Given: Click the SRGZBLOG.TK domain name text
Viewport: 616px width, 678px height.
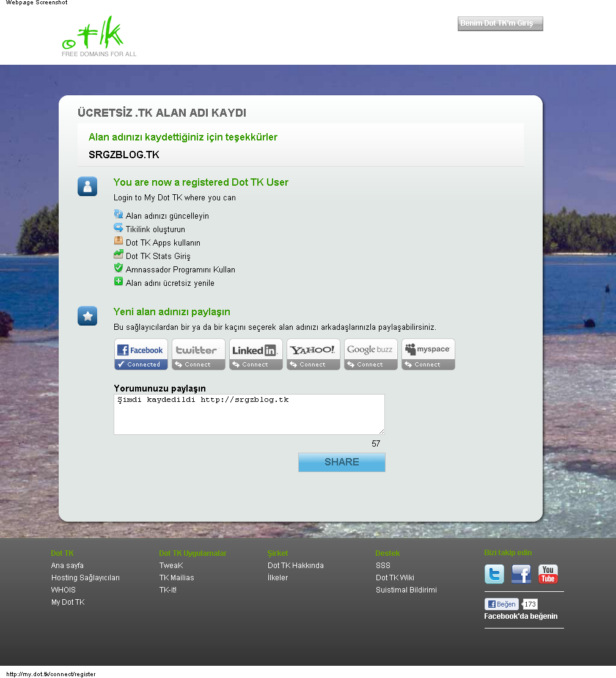Looking at the screenshot, I should tap(123, 155).
